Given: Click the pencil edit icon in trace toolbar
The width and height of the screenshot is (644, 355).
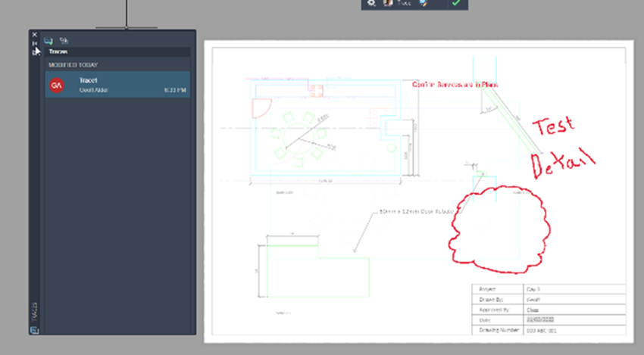Looking at the screenshot, I should (x=423, y=3).
